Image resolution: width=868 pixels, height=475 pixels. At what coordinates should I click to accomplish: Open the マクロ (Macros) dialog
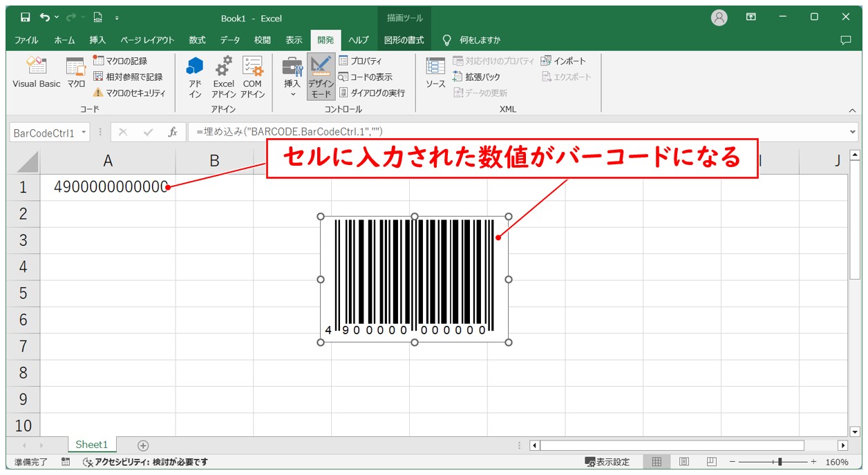75,72
